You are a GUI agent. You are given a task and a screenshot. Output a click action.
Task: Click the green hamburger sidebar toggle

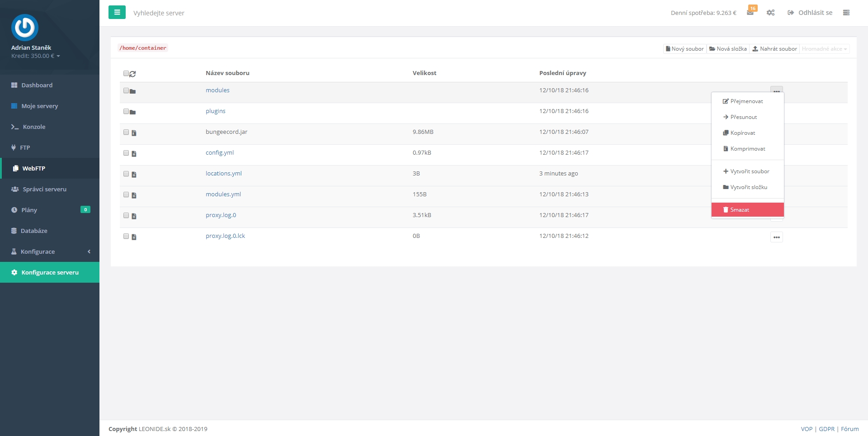pyautogui.click(x=117, y=12)
